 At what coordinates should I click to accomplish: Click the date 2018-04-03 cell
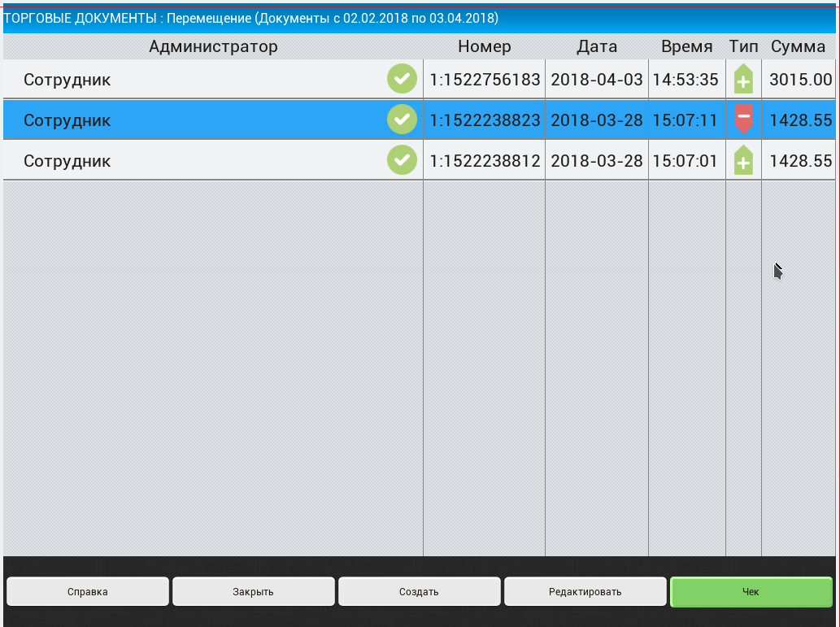(597, 80)
